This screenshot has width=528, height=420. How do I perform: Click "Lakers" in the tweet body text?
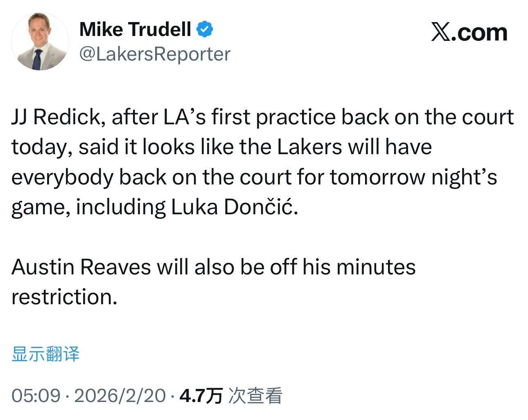309,147
